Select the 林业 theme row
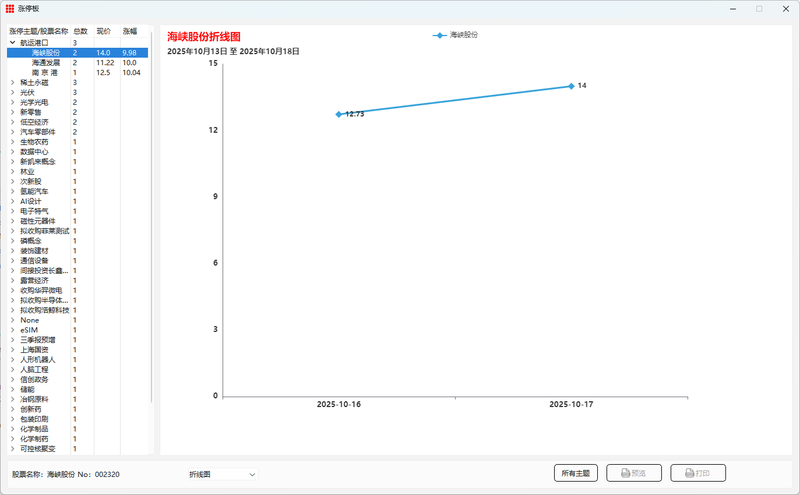 pyautogui.click(x=78, y=172)
